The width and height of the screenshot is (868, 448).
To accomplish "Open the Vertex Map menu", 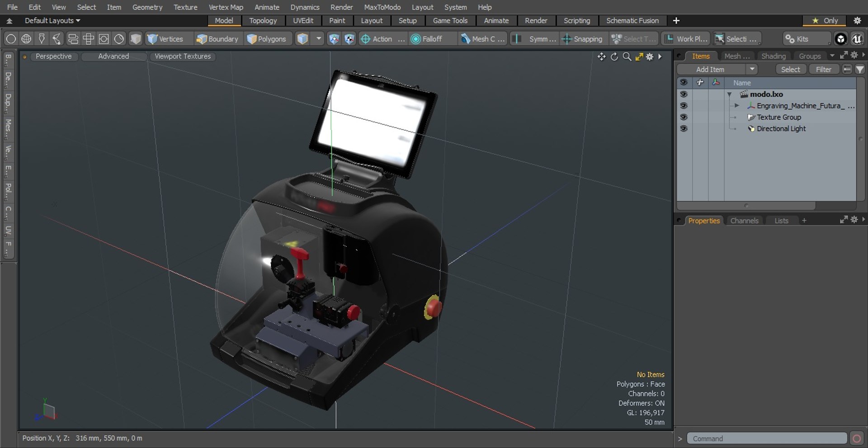I will click(226, 7).
